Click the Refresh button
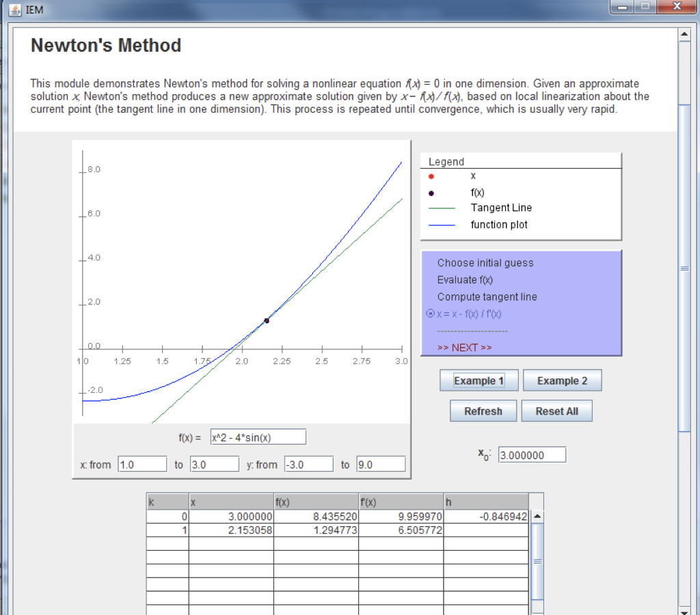Image resolution: width=700 pixels, height=615 pixels. pyautogui.click(x=483, y=411)
